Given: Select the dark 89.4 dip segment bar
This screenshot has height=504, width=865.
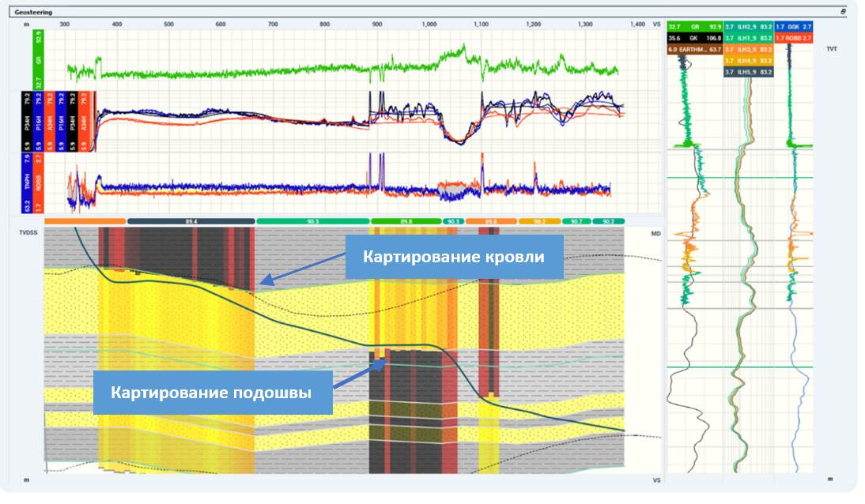Looking at the screenshot, I should coord(191,221).
